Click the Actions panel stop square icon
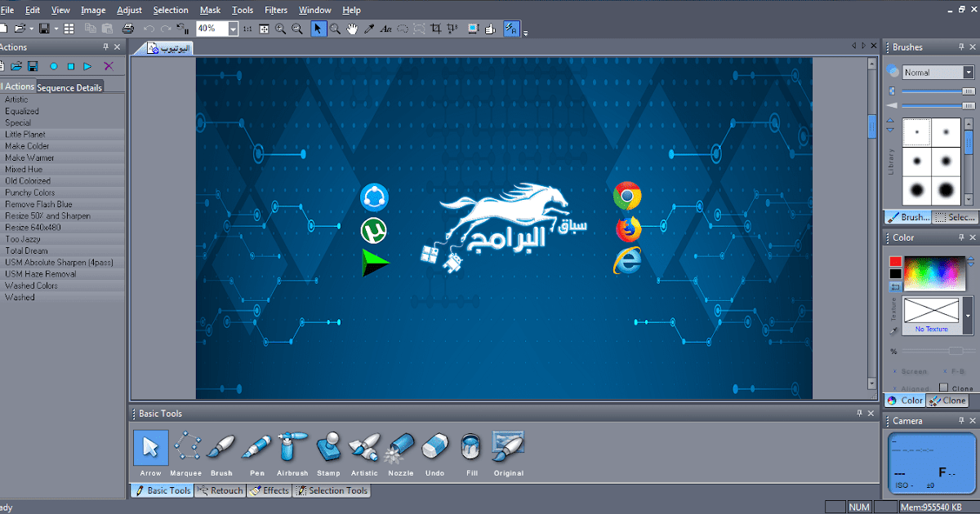The height and width of the screenshot is (514, 980). click(x=71, y=66)
